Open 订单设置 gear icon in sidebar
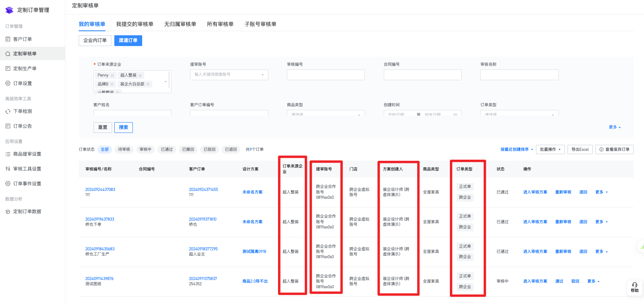644x303 pixels. (x=8, y=84)
